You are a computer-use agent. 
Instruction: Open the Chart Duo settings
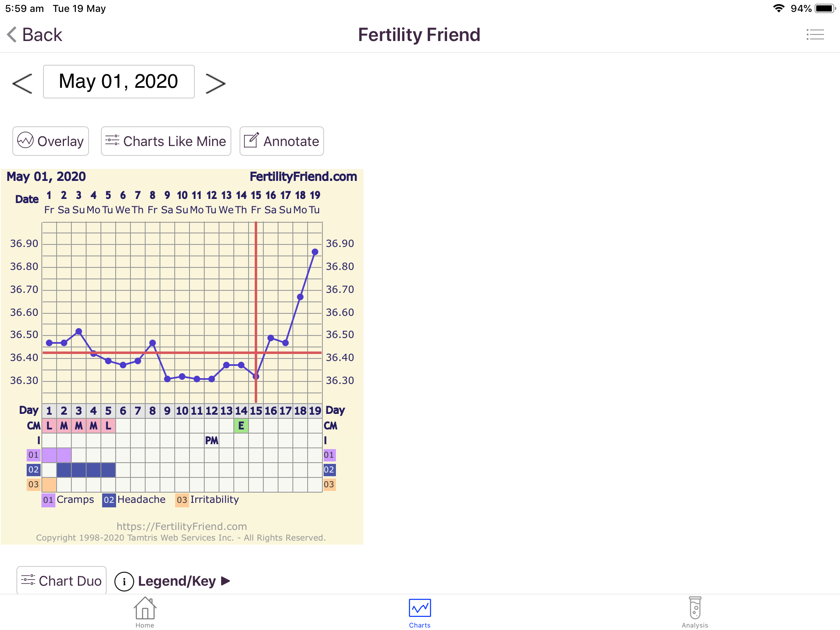pyautogui.click(x=62, y=581)
